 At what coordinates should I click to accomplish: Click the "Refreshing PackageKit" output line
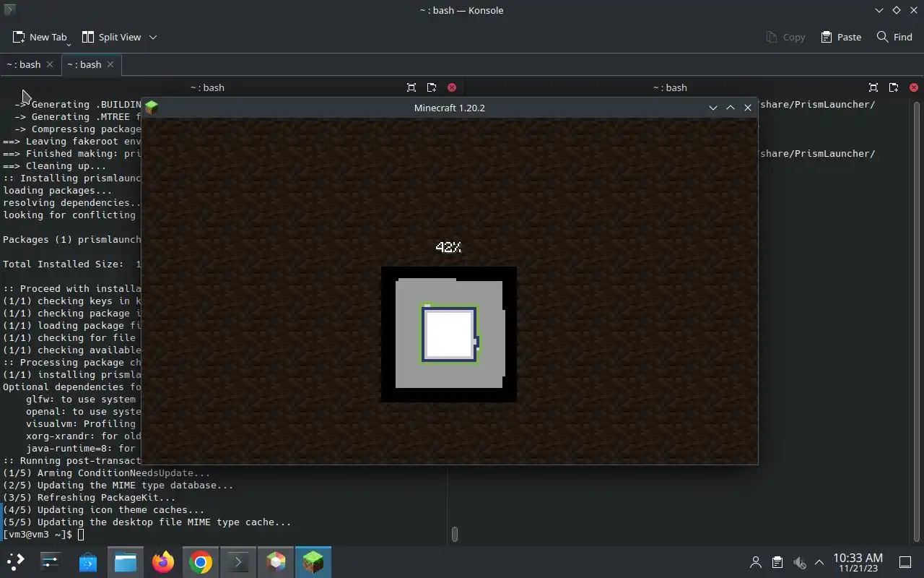89,498
